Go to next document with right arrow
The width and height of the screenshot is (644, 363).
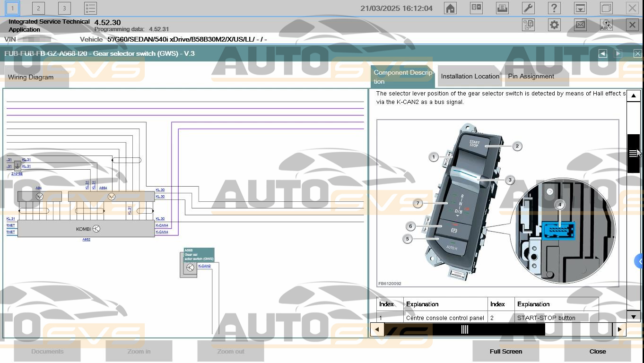[618, 53]
